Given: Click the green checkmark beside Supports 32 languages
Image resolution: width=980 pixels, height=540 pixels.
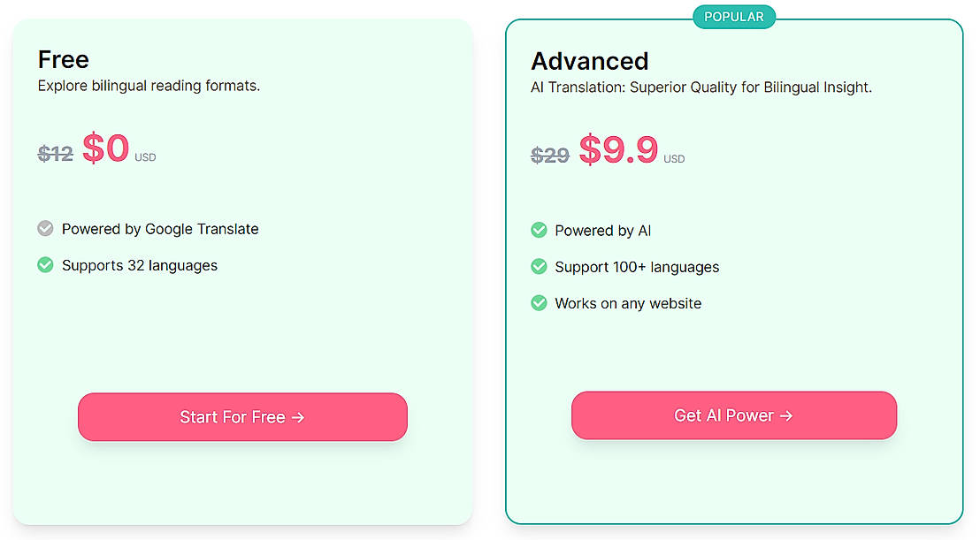Looking at the screenshot, I should 46,265.
